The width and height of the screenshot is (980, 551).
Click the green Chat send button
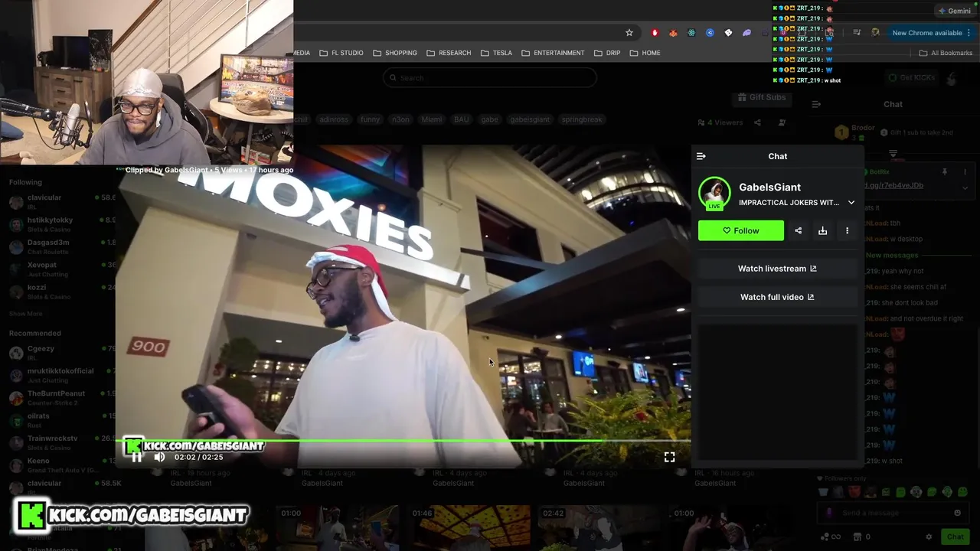[x=955, y=536]
